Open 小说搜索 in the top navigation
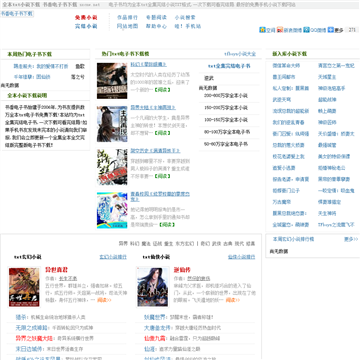Viewport: 360px width, 360px height. (x=185, y=17)
